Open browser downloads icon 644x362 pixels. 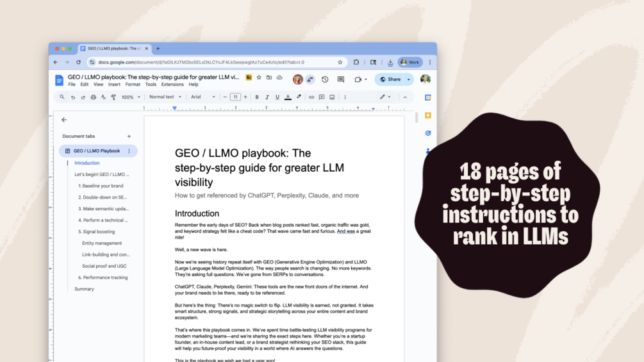point(390,62)
